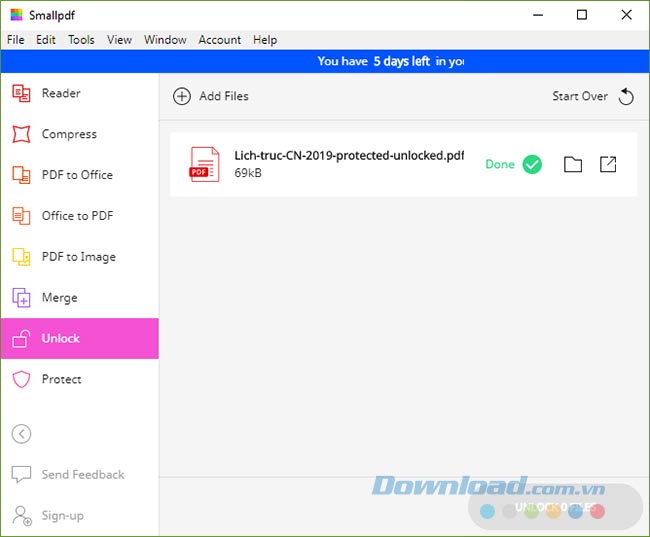The image size is (650, 537).
Task: Click the Sign-up link
Action: [x=63, y=515]
